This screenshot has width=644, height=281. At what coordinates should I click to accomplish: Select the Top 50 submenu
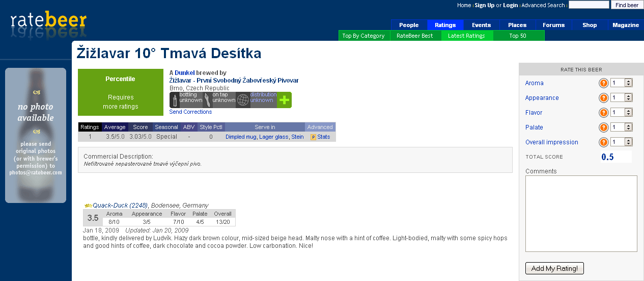[x=518, y=36]
